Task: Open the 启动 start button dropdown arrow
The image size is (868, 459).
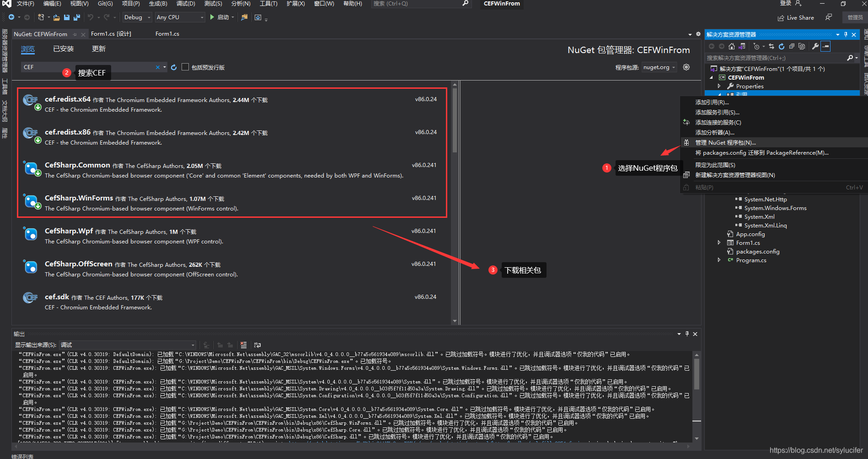Action: pyautogui.click(x=233, y=17)
